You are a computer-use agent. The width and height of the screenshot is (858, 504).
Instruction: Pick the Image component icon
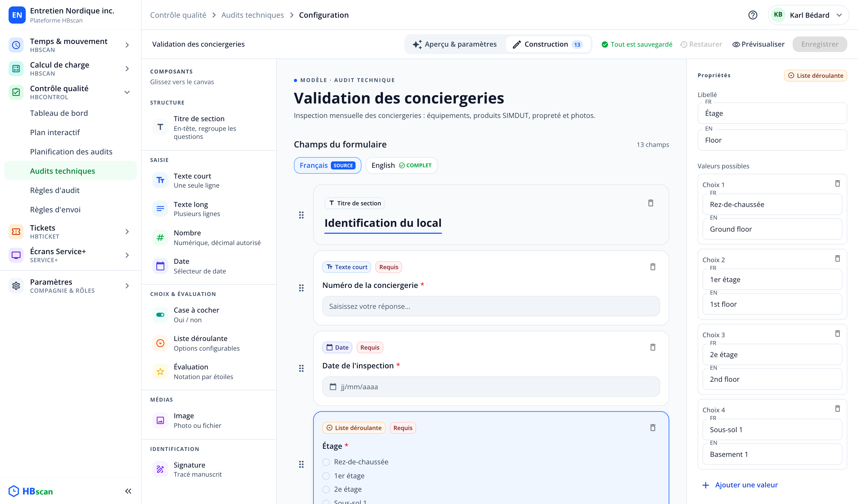(160, 420)
